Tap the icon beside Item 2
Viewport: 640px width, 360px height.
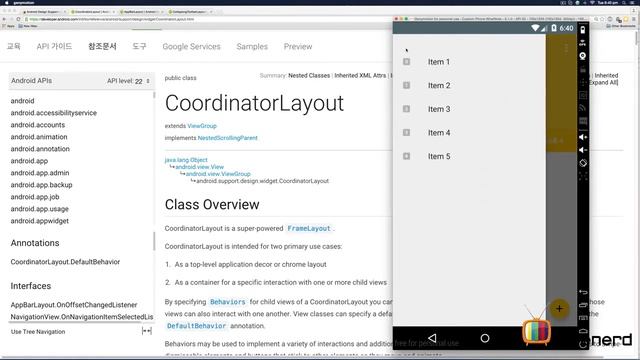407,85
